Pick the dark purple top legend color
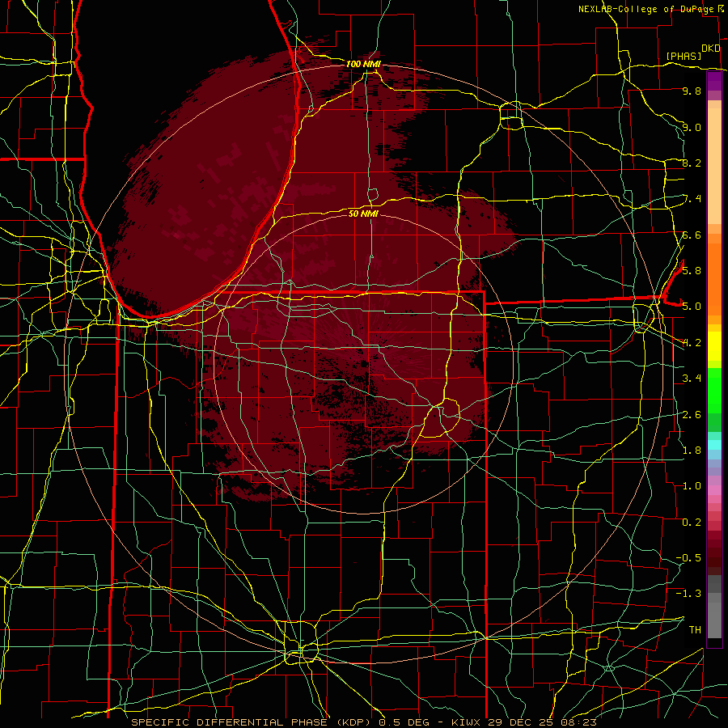728x728 pixels. pyautogui.click(x=714, y=81)
